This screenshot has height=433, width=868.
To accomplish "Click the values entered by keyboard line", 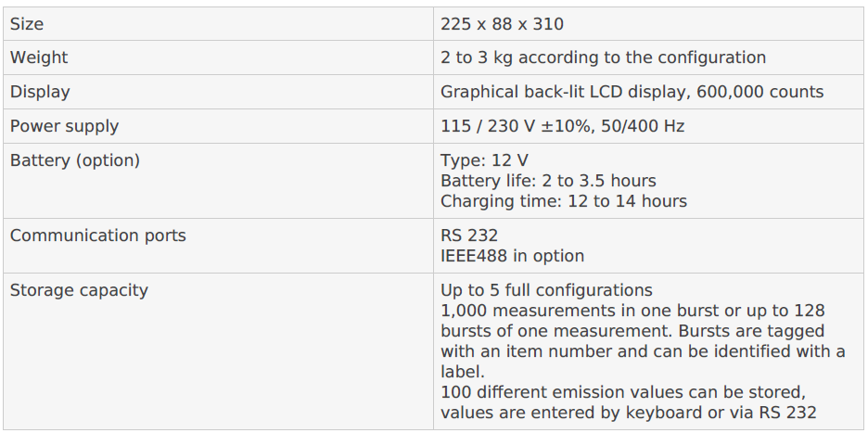I will tap(629, 413).
